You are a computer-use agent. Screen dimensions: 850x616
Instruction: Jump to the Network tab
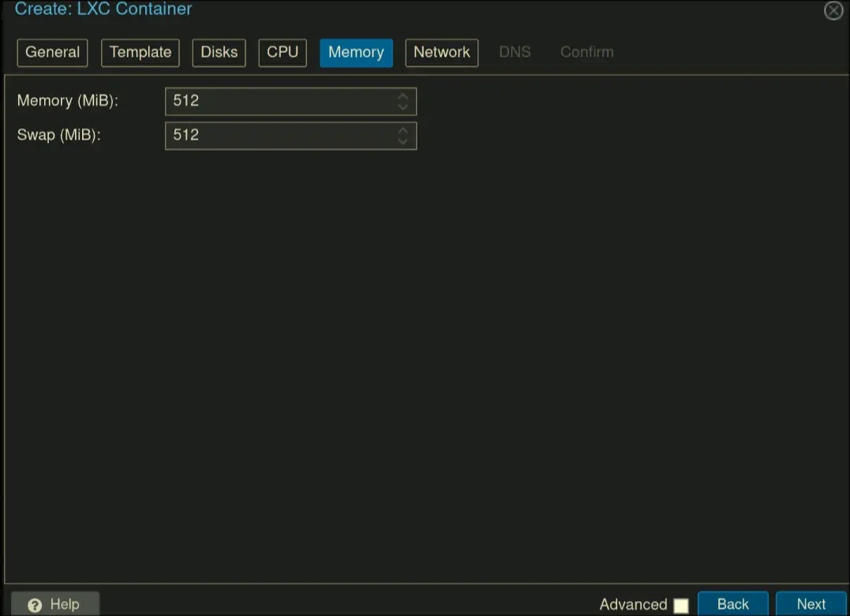(441, 52)
